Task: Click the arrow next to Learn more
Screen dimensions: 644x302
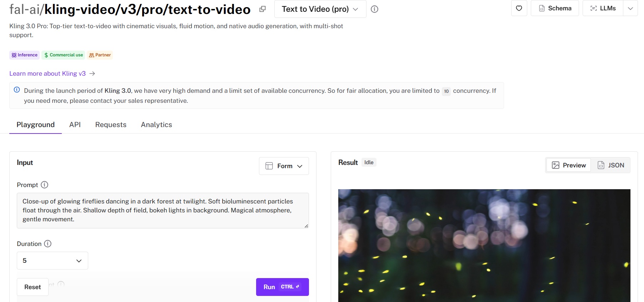Action: (92, 74)
